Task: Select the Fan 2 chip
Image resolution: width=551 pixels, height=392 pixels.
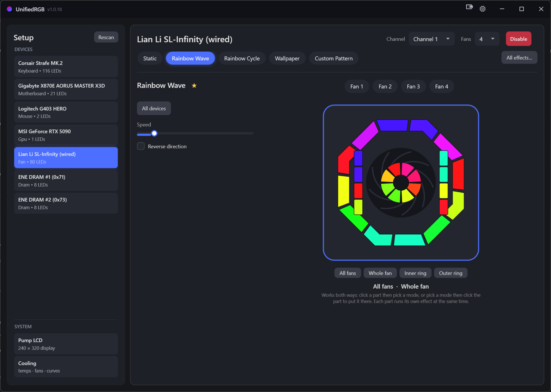Action: tap(385, 86)
